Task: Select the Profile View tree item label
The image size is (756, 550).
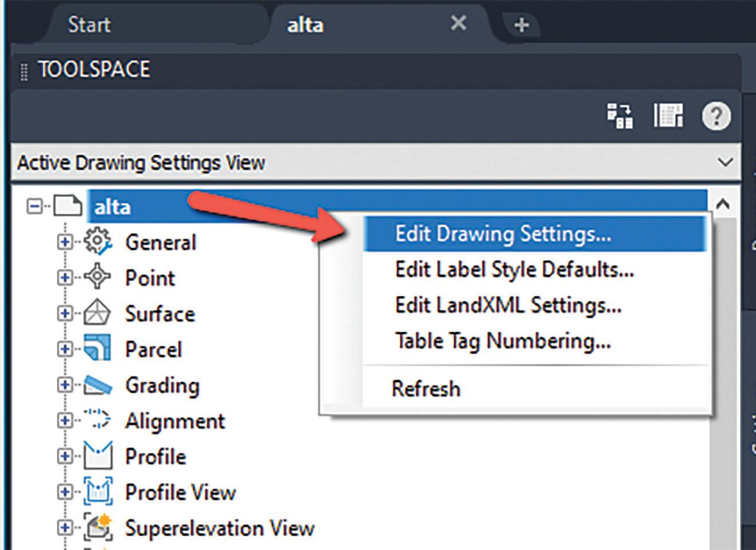Action: 180,492
